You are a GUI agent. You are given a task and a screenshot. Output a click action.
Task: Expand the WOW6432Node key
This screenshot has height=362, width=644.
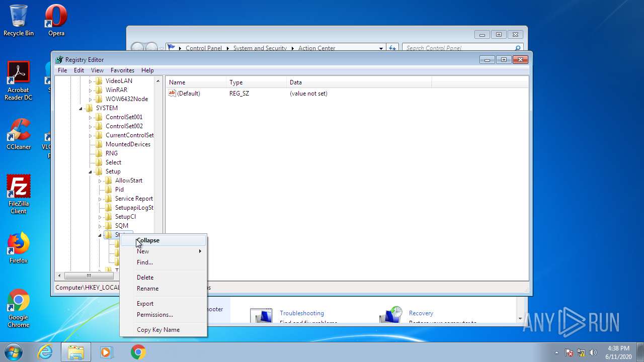click(91, 99)
